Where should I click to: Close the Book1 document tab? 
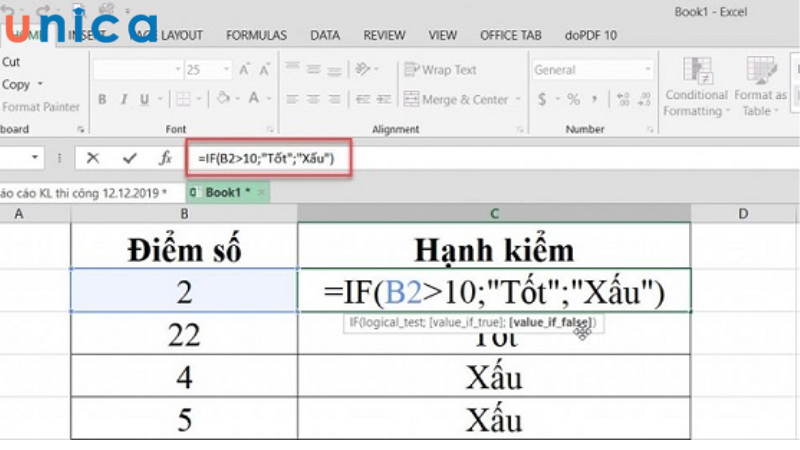261,192
